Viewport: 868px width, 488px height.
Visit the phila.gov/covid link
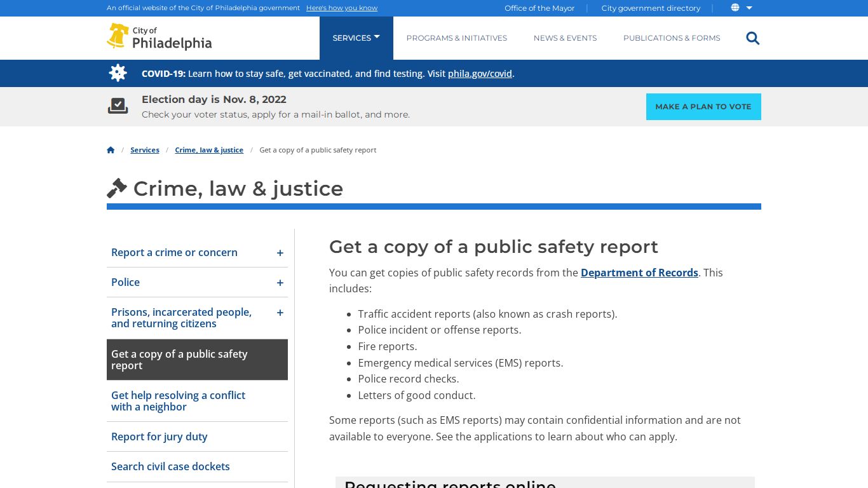(x=480, y=74)
